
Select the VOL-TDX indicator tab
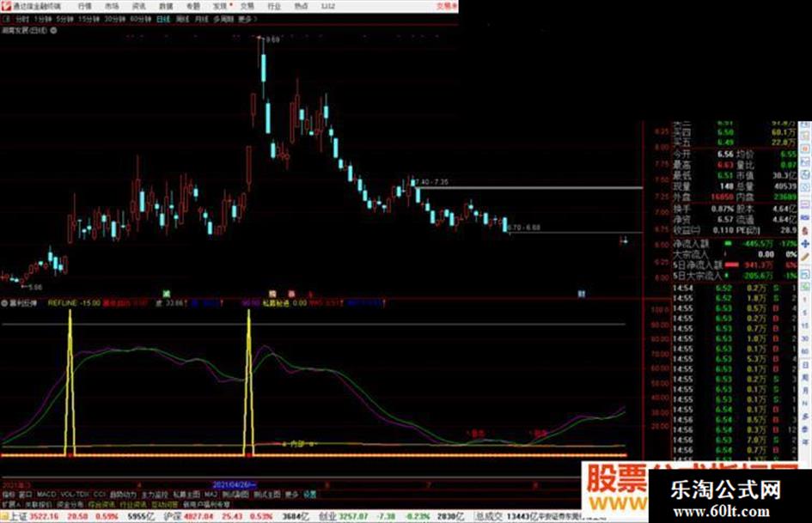pyautogui.click(x=75, y=495)
